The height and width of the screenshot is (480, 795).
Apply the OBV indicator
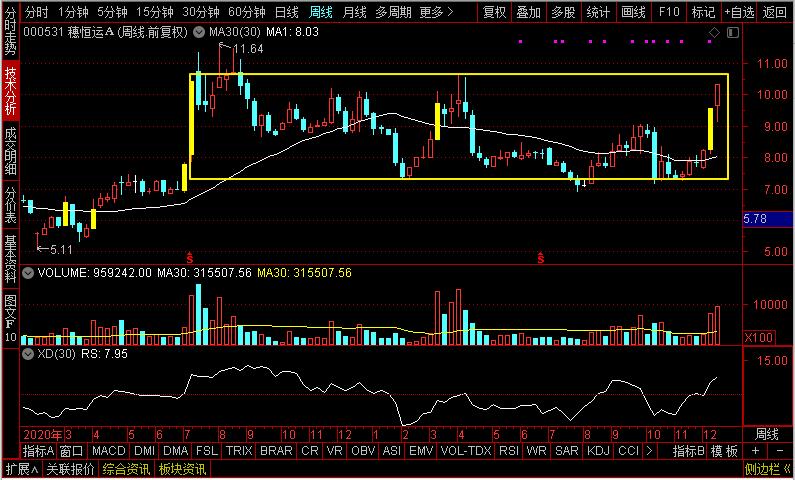[363, 451]
